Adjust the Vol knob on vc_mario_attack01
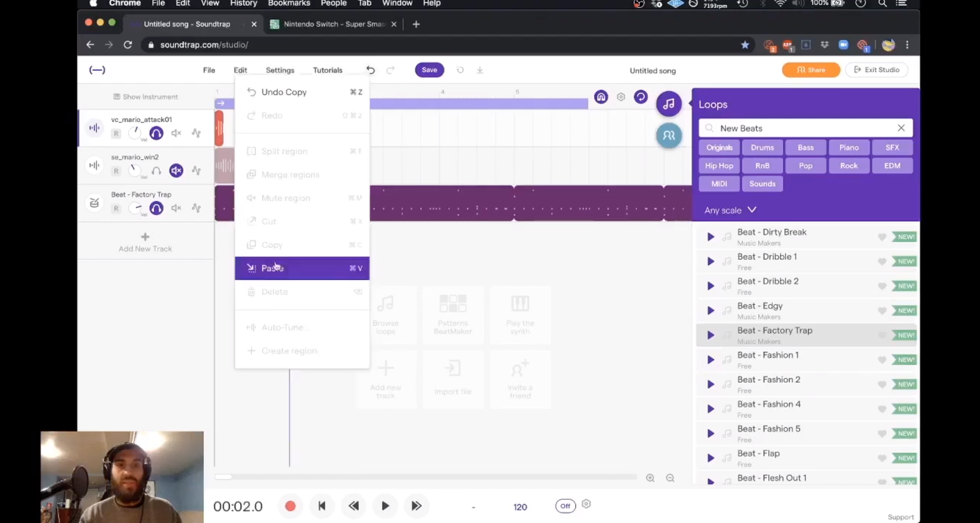This screenshot has height=523, width=980. [135, 132]
